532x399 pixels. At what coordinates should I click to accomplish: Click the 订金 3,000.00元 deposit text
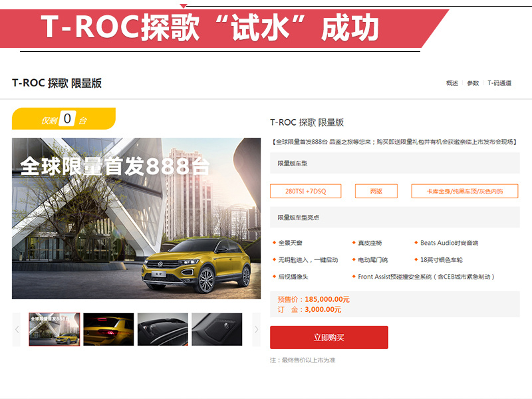tap(309, 309)
